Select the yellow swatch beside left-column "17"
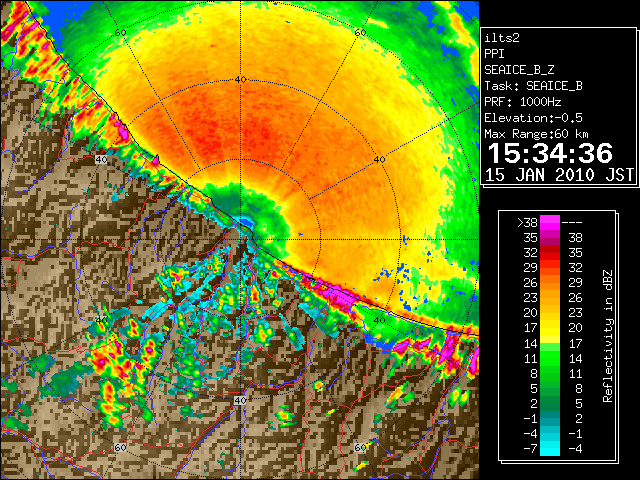Viewport: 640px width, 480px height. click(x=550, y=328)
